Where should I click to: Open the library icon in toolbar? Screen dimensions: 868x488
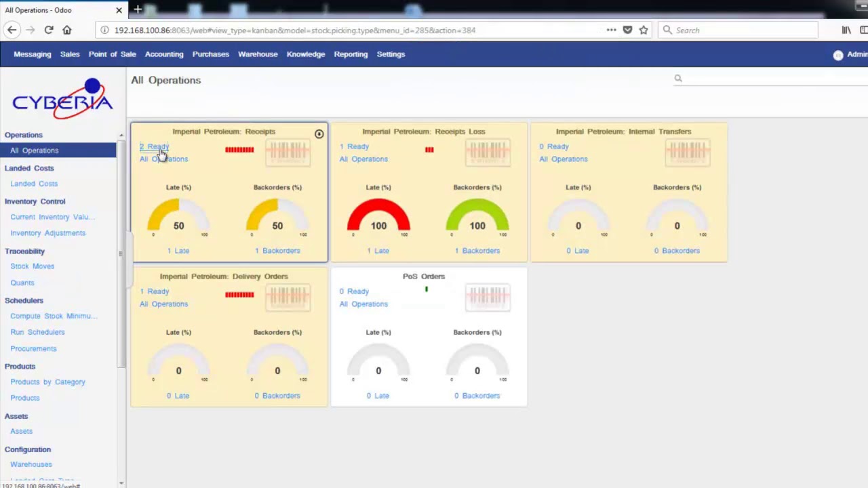pyautogui.click(x=846, y=30)
